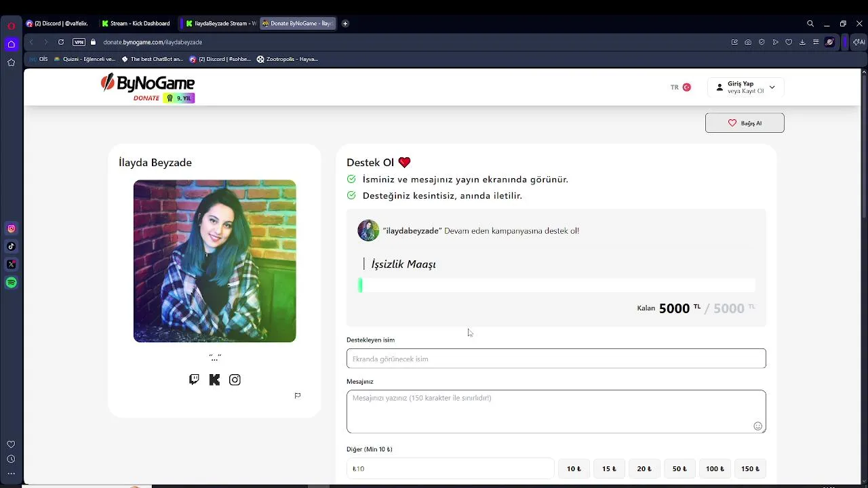Click the address bar URL
Screen dimensions: 868x488
pos(153,42)
